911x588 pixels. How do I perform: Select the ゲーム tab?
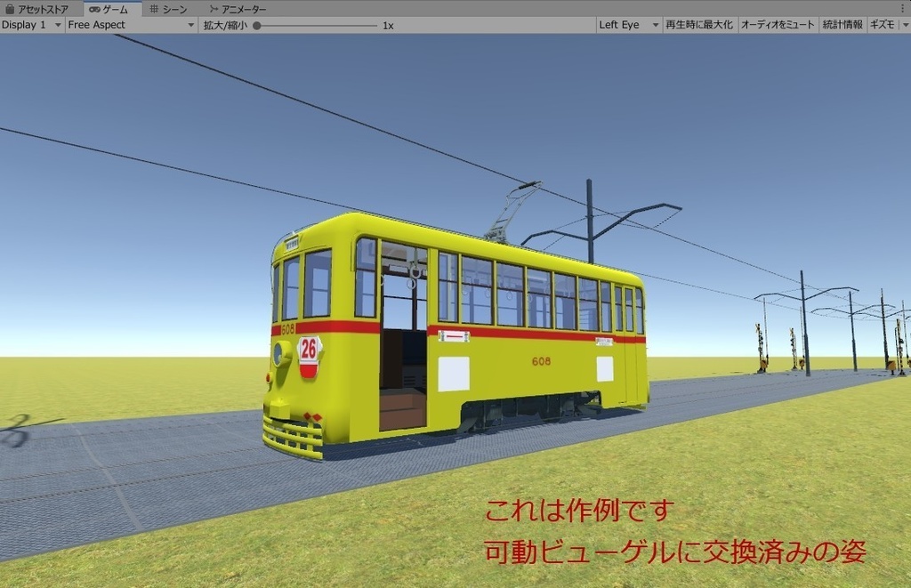tap(111, 8)
